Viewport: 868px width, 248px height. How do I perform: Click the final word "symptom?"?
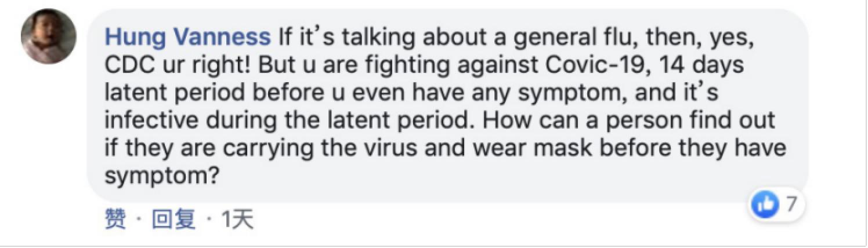click(161, 176)
